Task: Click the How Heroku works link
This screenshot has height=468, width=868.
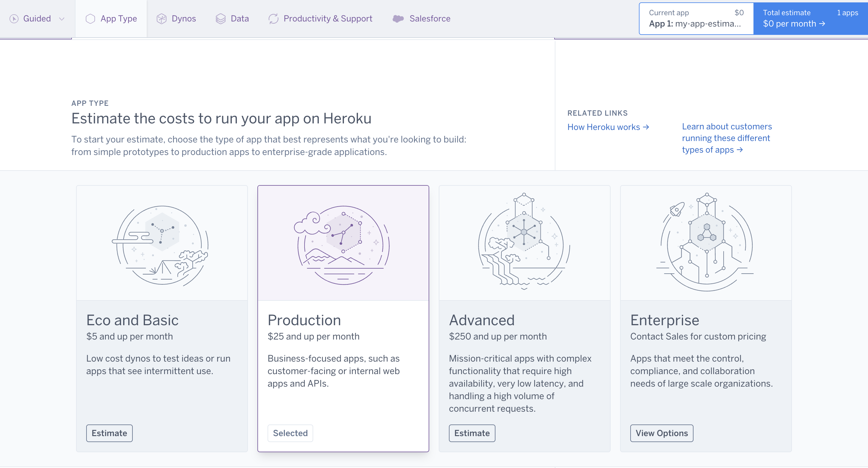Action: pyautogui.click(x=607, y=127)
